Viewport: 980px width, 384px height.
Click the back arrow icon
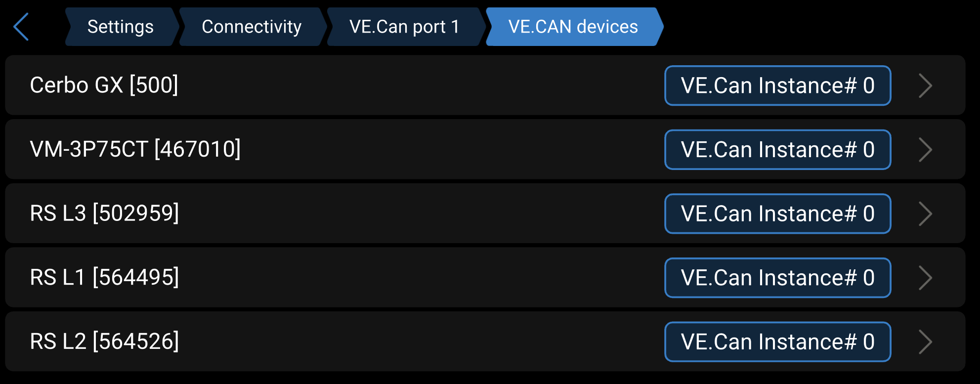(x=21, y=27)
